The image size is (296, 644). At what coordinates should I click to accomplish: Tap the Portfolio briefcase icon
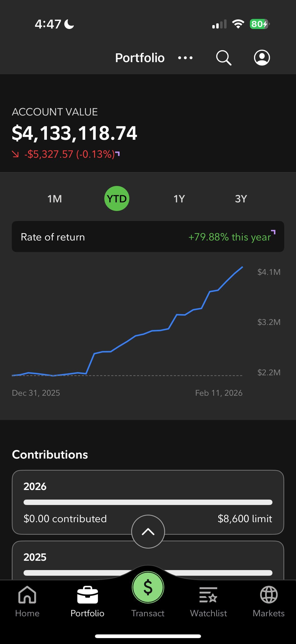pyautogui.click(x=87, y=595)
